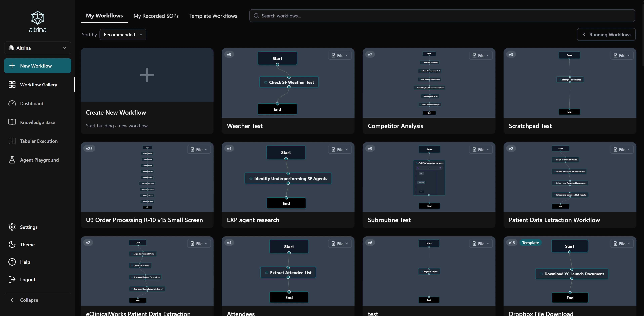Click the New Workflow button
644x316 pixels.
click(x=37, y=66)
